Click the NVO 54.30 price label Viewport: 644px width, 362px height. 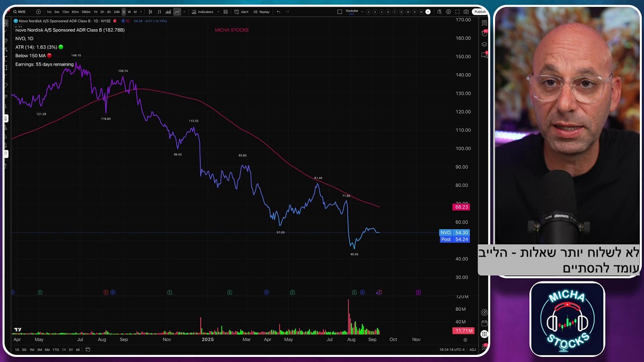pyautogui.click(x=454, y=233)
